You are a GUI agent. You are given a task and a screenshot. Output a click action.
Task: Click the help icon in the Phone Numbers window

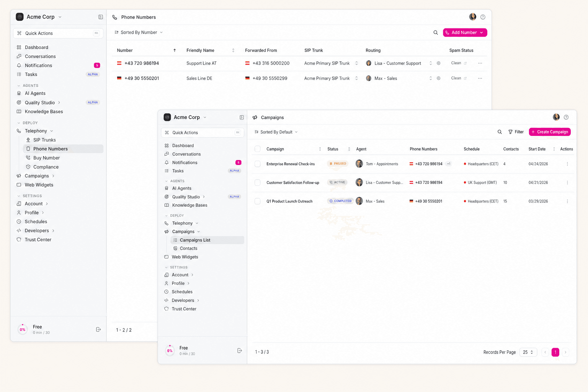[x=483, y=17]
